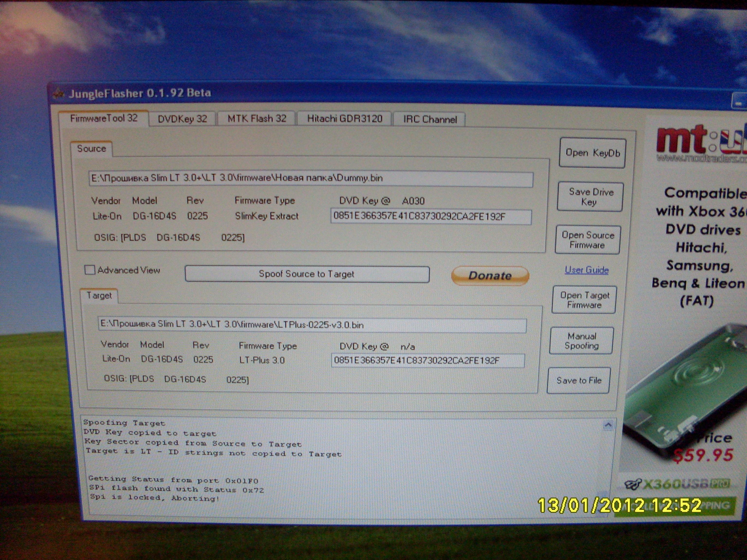Viewport: 747px width, 560px height.
Task: Click the log scrollbar up arrow
Action: (608, 425)
